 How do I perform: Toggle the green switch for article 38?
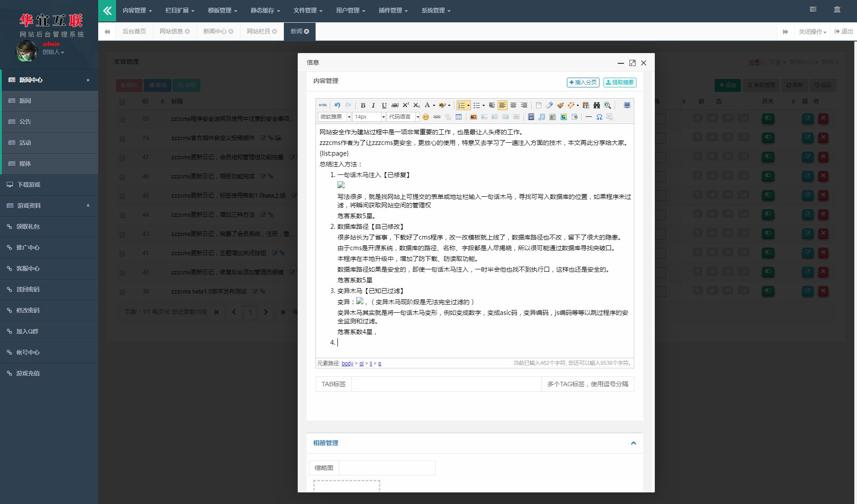[768, 291]
